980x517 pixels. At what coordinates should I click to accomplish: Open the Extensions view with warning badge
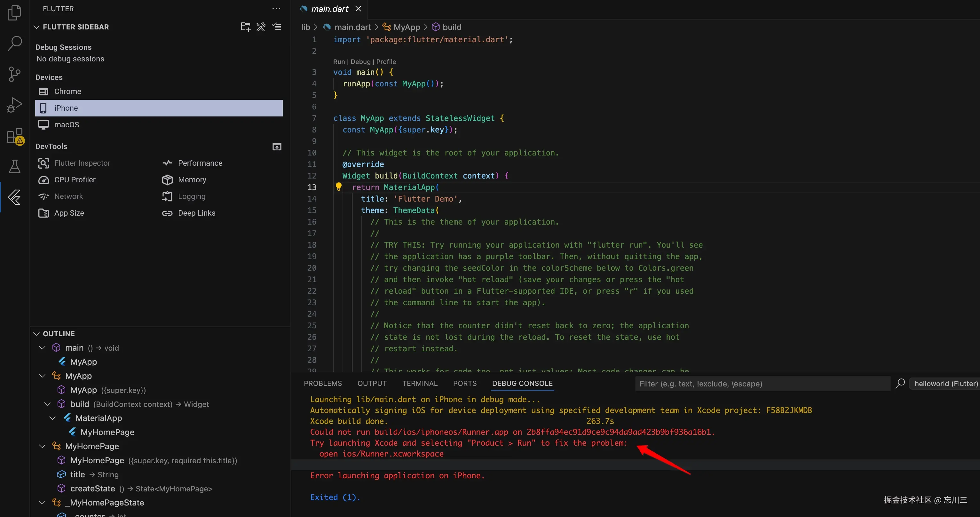(14, 136)
